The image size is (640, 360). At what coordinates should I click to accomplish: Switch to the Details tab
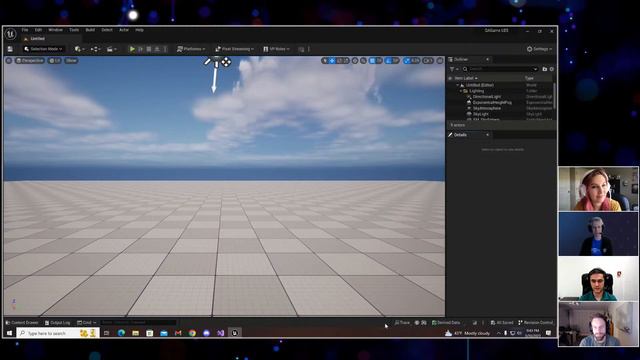[460, 135]
